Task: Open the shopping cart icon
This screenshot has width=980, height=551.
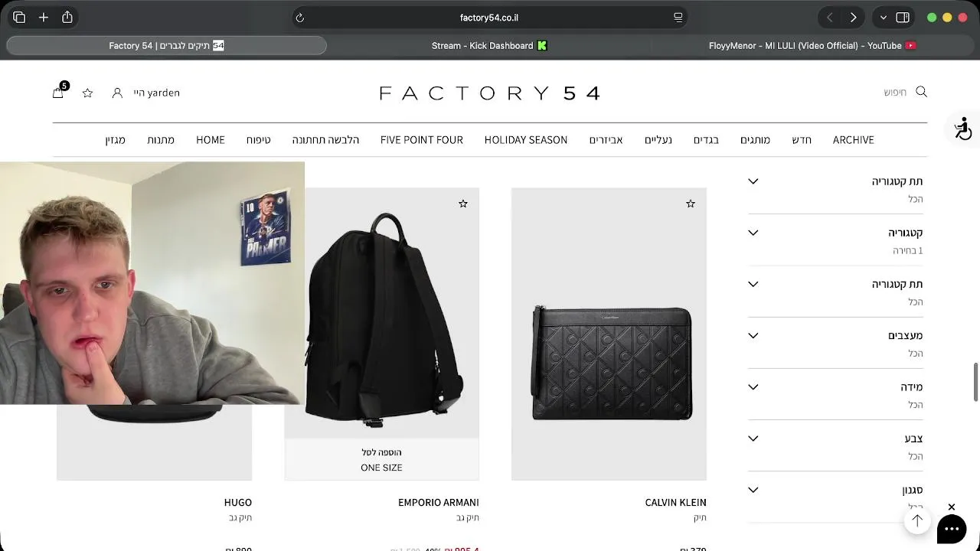Action: point(57,93)
